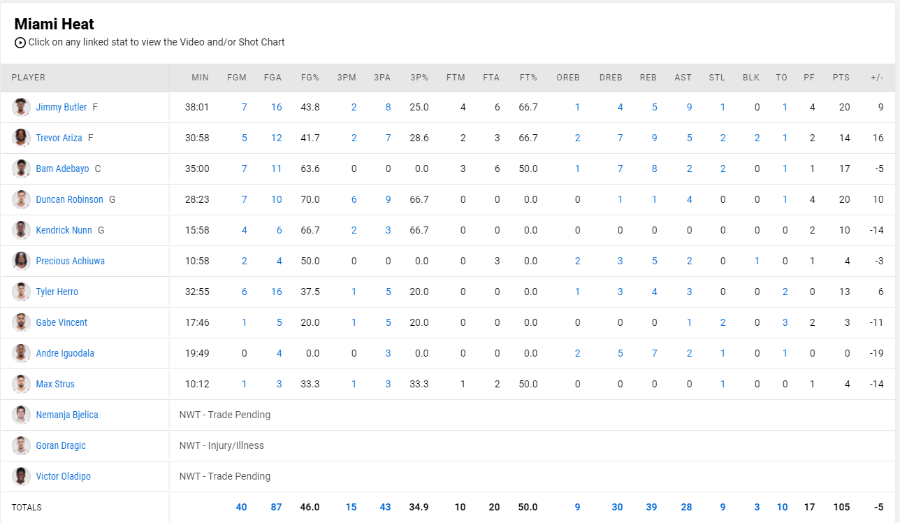The image size is (900, 523).
Task: Click the 3P% column header
Action: [x=419, y=77]
